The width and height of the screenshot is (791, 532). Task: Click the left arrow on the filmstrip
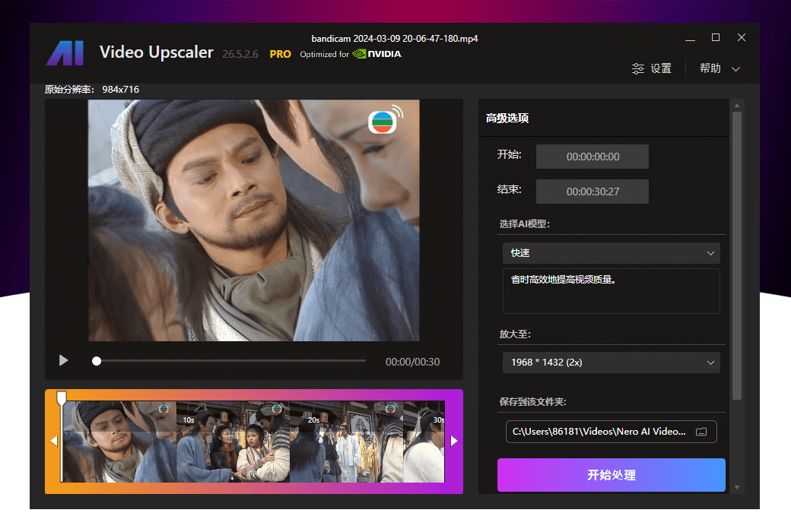click(x=53, y=441)
